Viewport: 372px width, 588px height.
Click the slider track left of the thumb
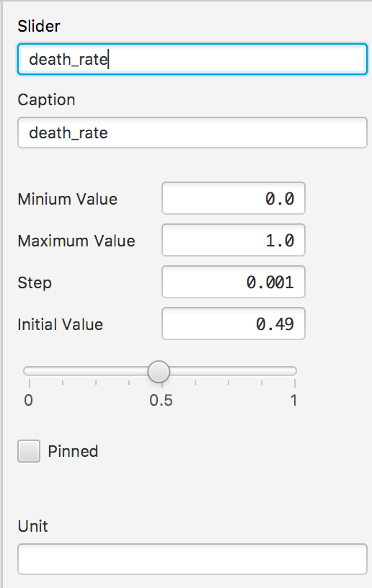click(86, 371)
